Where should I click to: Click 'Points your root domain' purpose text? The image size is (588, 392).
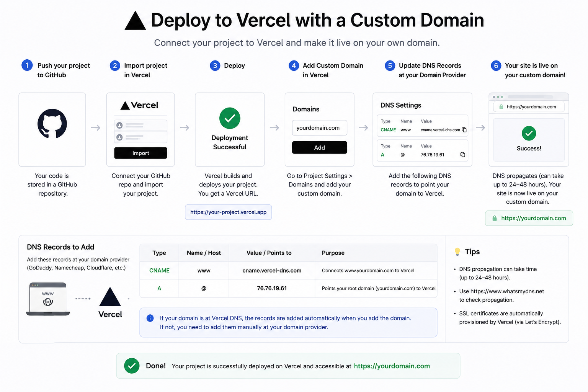(379, 288)
